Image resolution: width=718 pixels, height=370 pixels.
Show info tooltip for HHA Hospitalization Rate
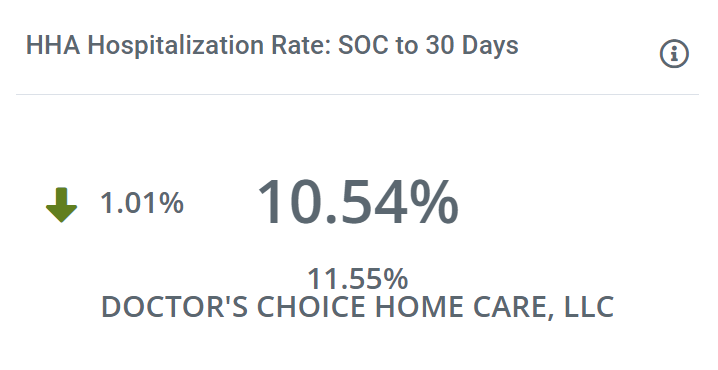click(x=674, y=54)
